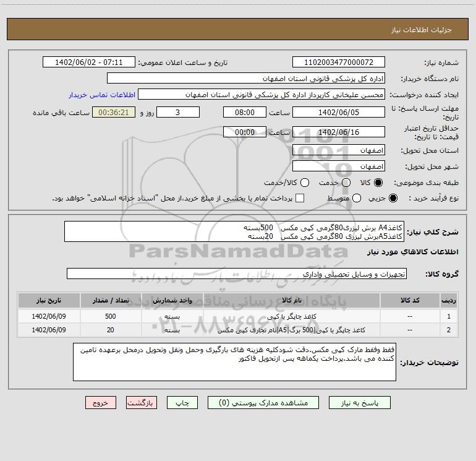Click the ردیف column header
The height and width of the screenshot is (461, 476).
tap(449, 300)
